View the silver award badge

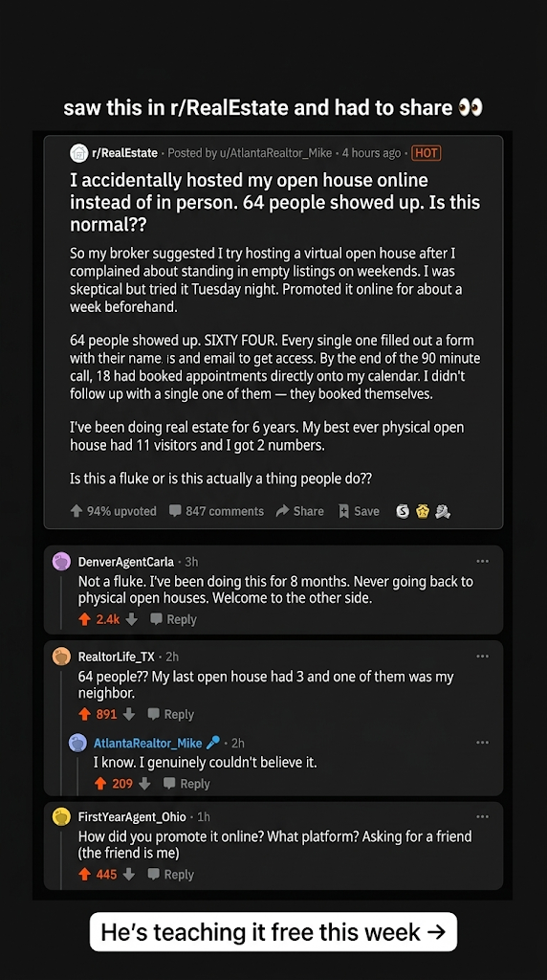403,511
